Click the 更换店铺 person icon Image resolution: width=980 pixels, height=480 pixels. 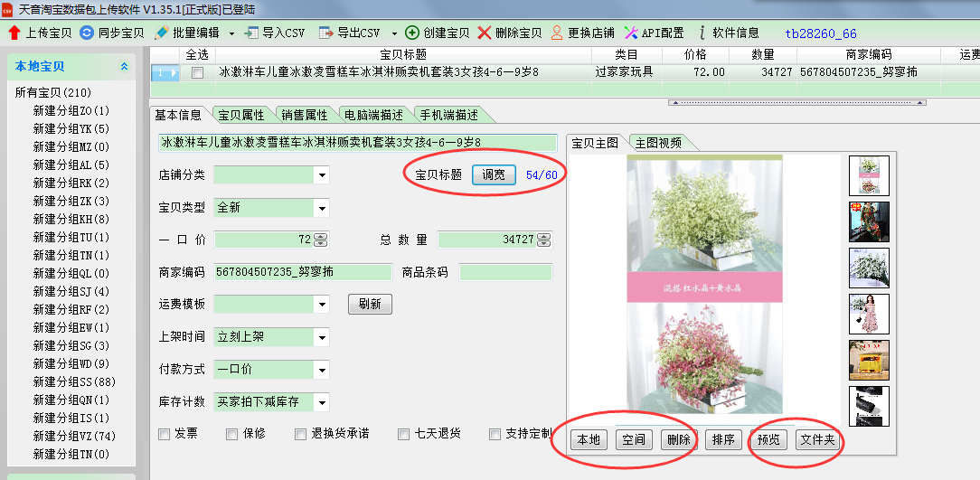pos(557,33)
